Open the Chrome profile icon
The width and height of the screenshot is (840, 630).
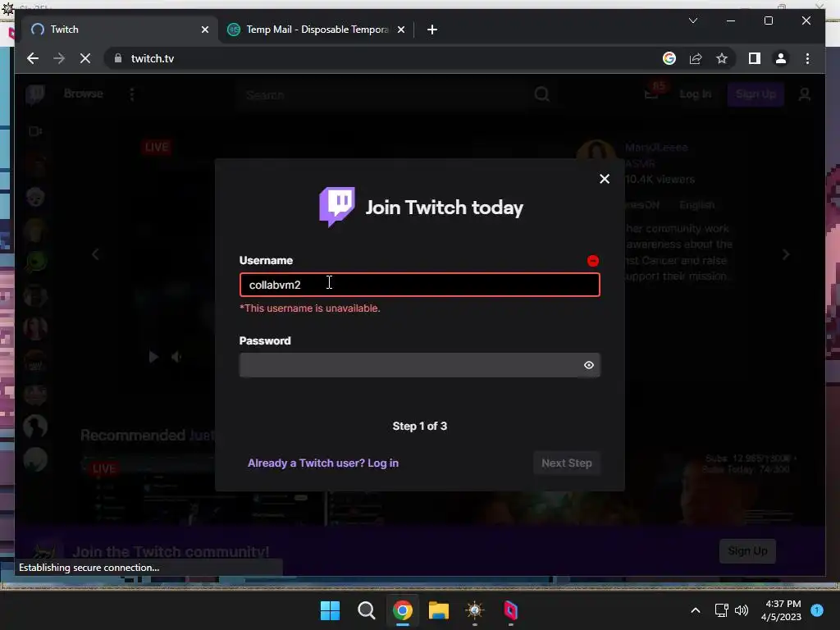[x=781, y=58]
